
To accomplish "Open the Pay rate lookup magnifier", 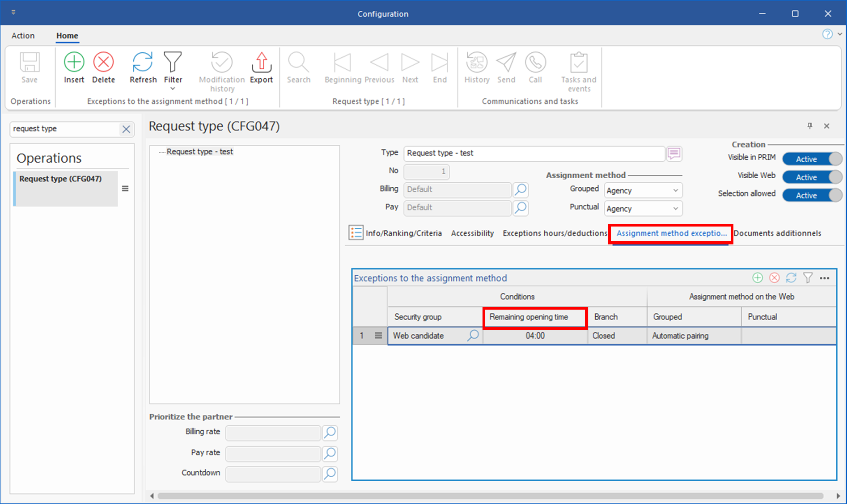I will click(330, 454).
